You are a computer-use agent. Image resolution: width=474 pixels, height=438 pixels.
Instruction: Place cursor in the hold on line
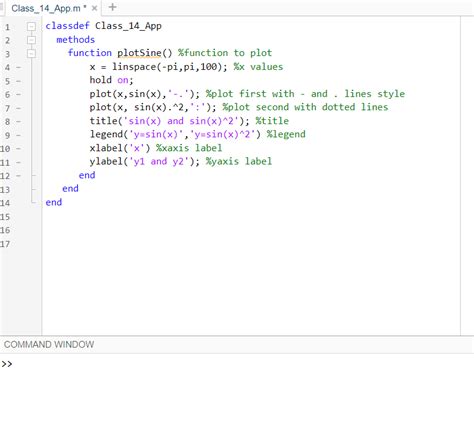point(111,80)
